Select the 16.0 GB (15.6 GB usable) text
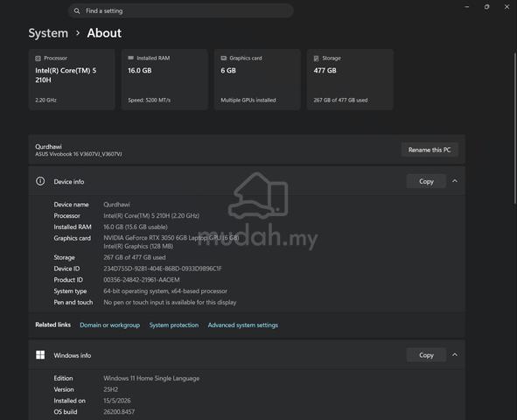 pos(136,227)
